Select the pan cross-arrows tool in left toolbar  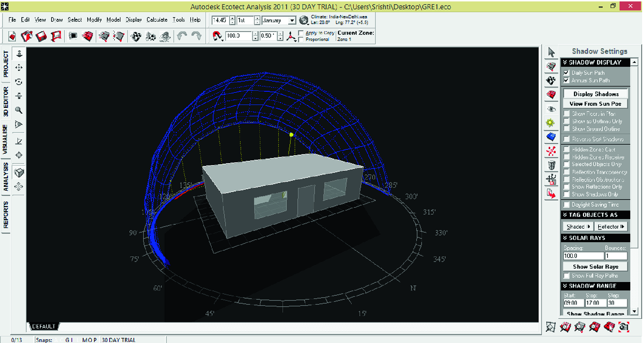[x=19, y=68]
